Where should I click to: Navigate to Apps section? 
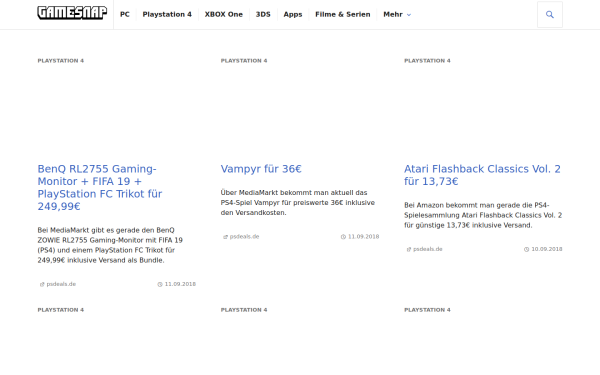[293, 15]
